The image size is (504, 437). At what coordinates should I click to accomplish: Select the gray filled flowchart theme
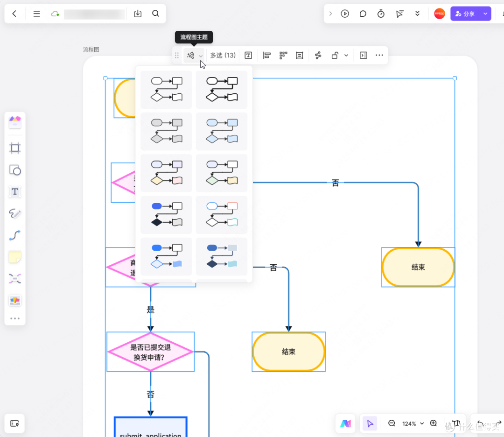click(x=167, y=131)
